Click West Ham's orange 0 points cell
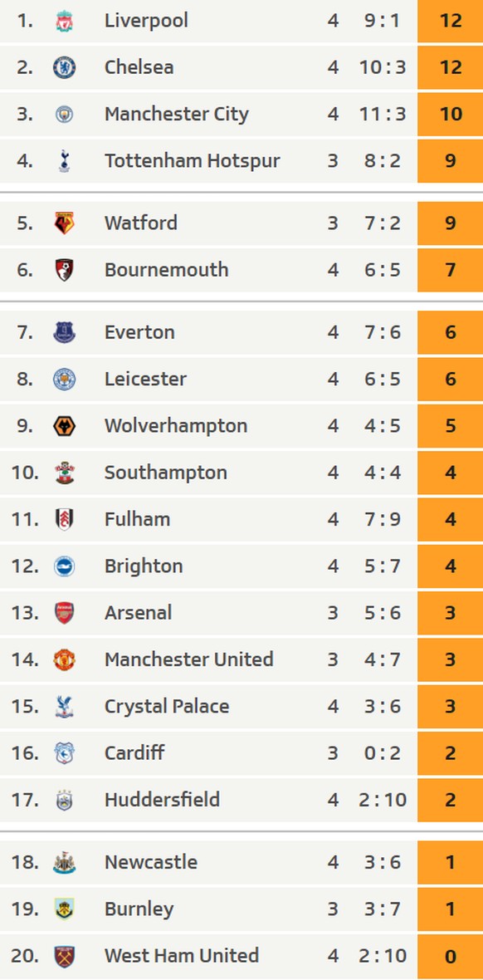483x980 pixels. (x=451, y=956)
